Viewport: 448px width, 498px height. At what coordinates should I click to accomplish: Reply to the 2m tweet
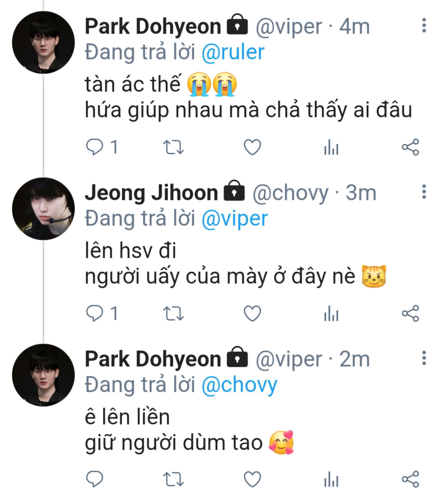coord(94,479)
